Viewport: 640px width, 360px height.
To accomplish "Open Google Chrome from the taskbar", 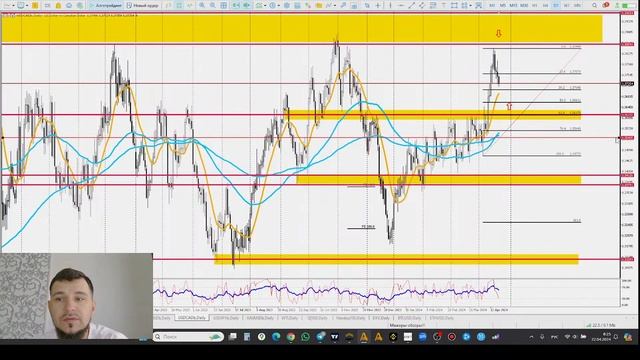I will 291,337.
